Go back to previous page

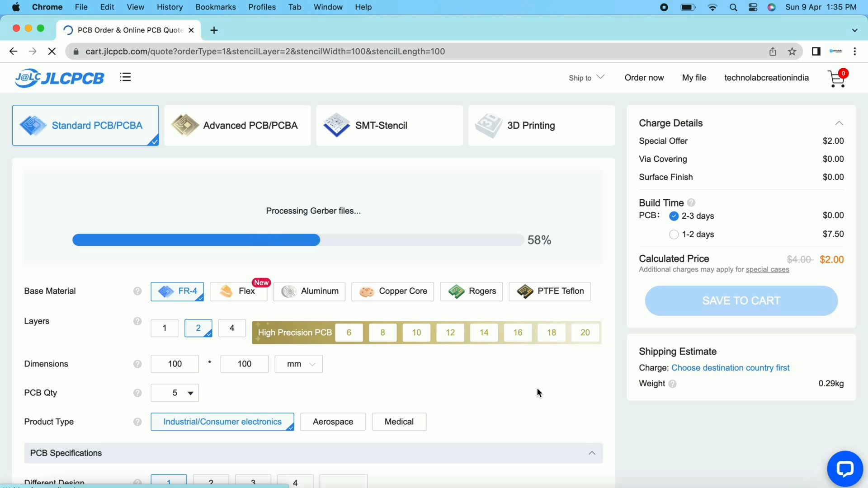click(13, 52)
